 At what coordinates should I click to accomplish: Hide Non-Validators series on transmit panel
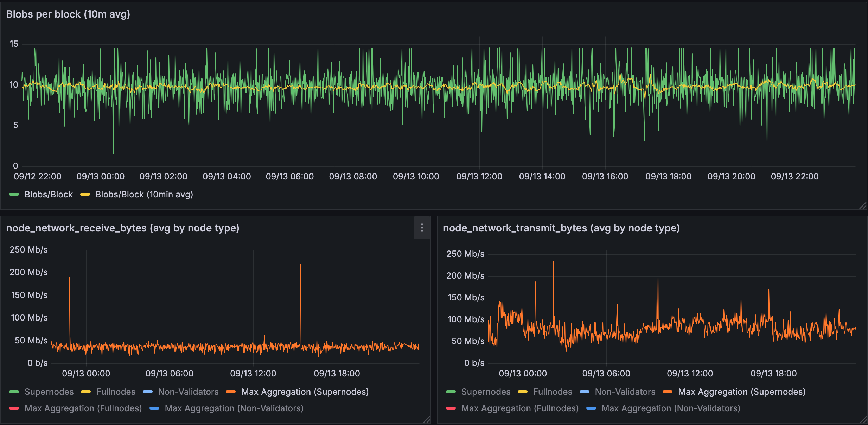coord(625,392)
